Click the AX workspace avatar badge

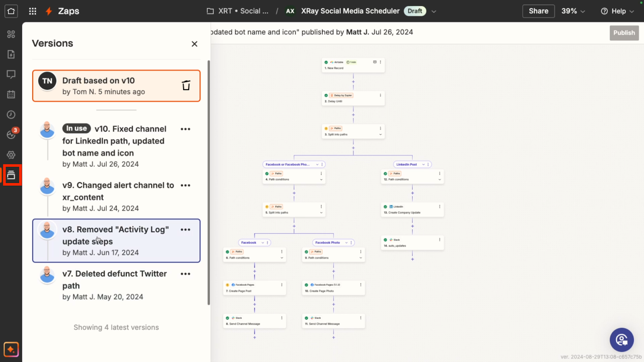pos(290,11)
